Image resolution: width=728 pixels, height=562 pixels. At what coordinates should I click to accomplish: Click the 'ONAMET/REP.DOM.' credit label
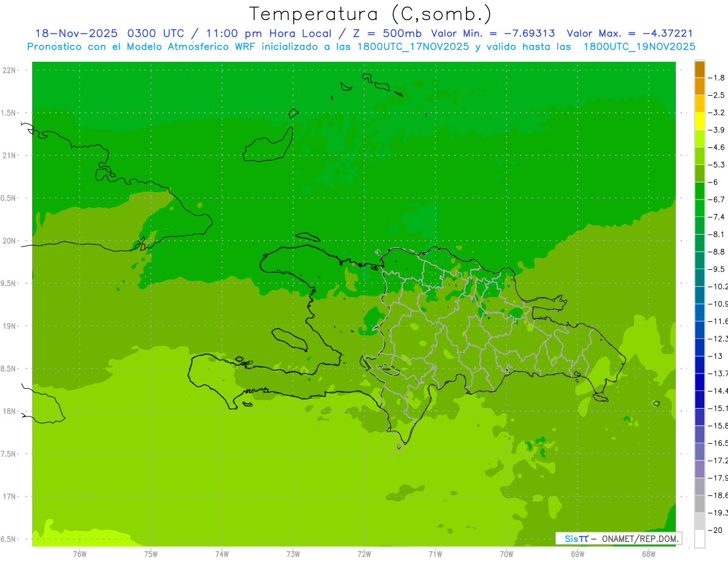[x=641, y=538]
